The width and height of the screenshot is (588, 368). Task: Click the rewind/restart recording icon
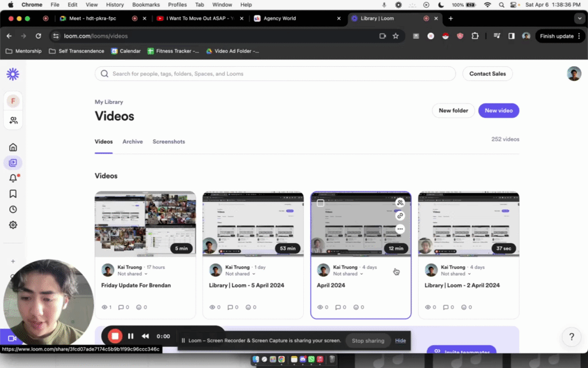tap(145, 336)
